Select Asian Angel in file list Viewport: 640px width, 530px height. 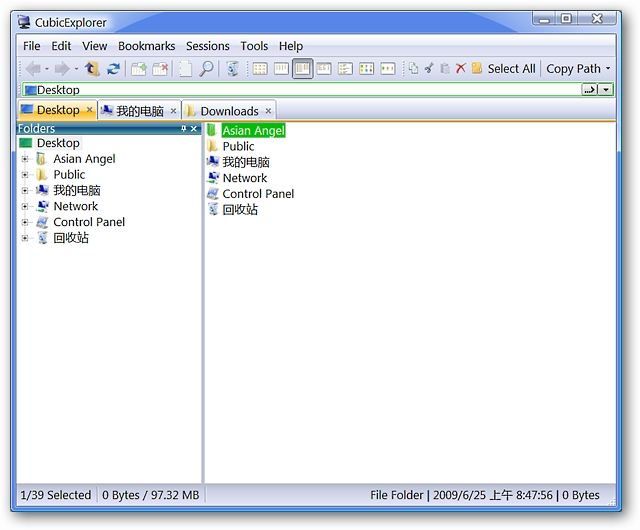(x=253, y=131)
